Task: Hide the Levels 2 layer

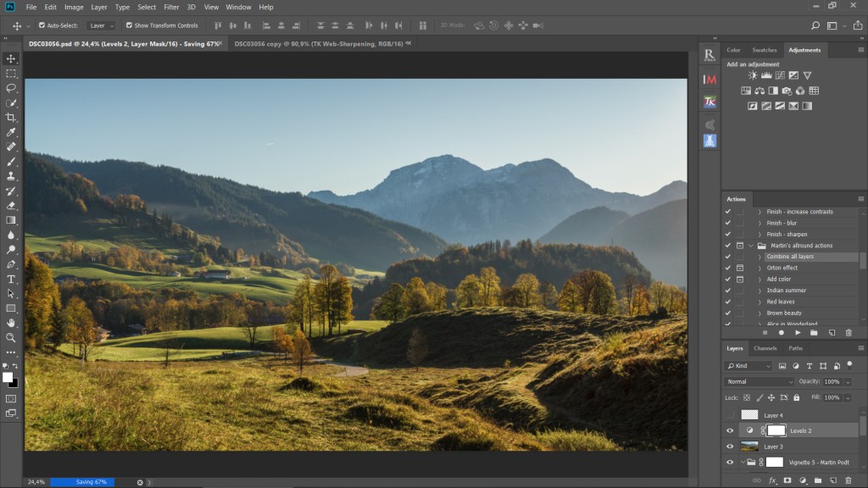Action: pos(729,430)
